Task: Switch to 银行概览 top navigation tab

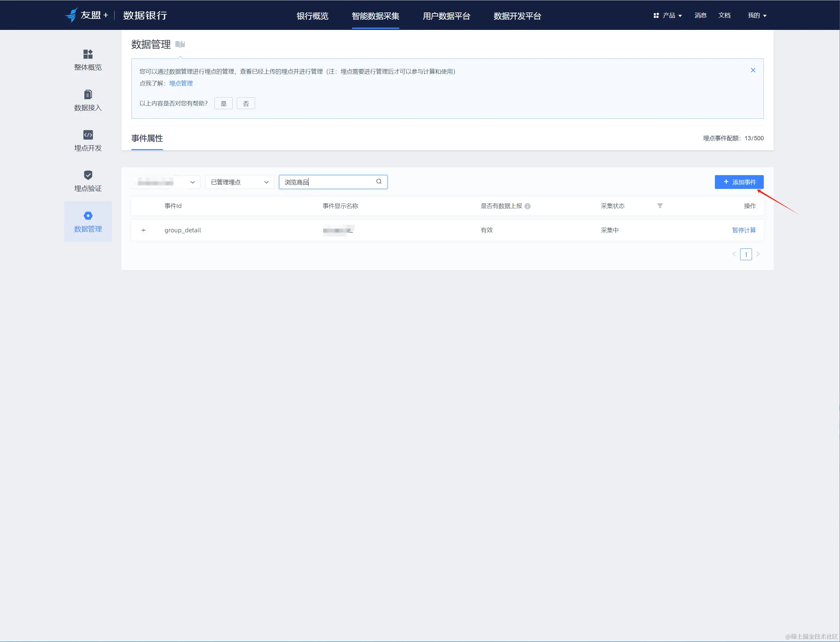Action: 313,16
